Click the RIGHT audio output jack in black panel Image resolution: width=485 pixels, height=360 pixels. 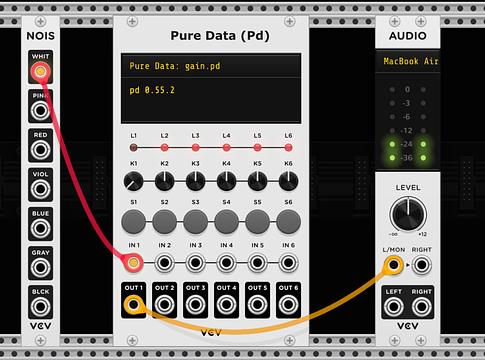(421, 307)
